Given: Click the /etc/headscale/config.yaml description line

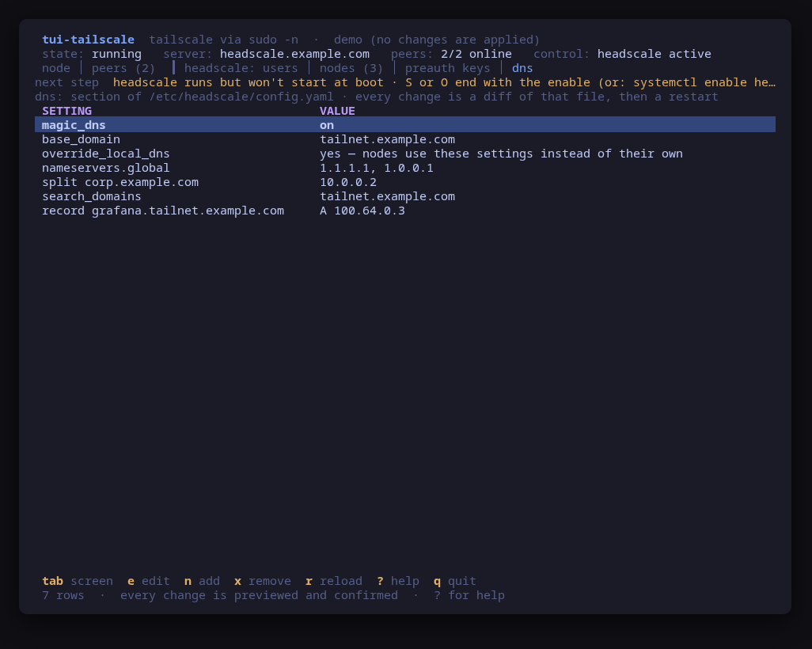Looking at the screenshot, I should [377, 97].
